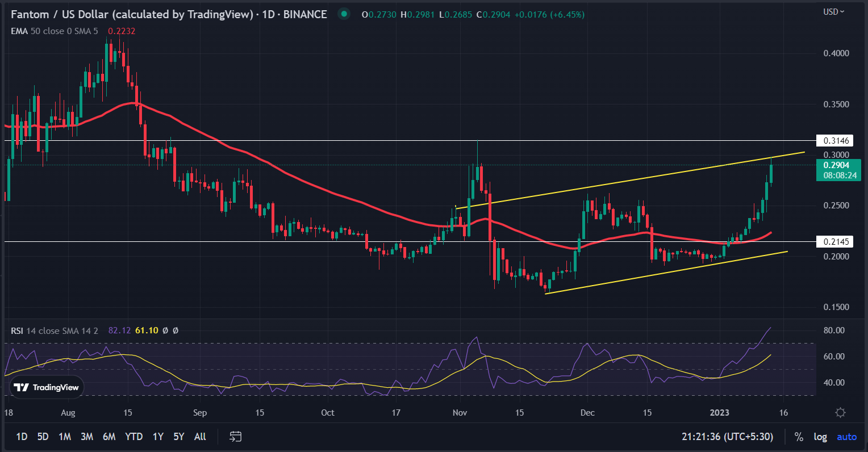Viewport: 868px width, 452px height.
Task: Open timezone menu via clock 21:21:36 (UTC+5:30)
Action: point(728,437)
